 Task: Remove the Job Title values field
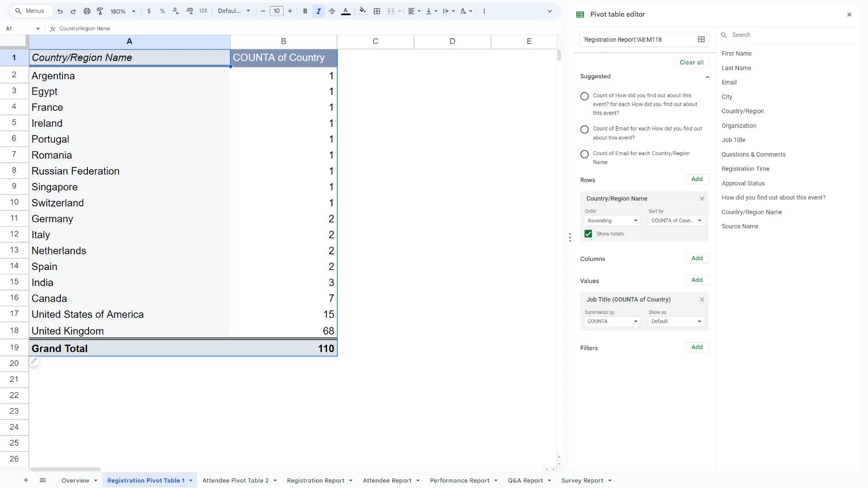(702, 300)
